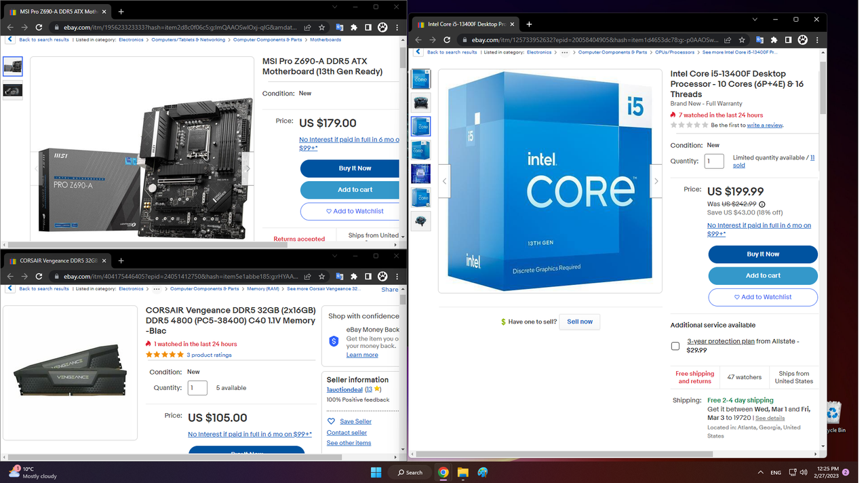
Task: Add MSI motherboard to Watchlist
Action: tap(355, 211)
